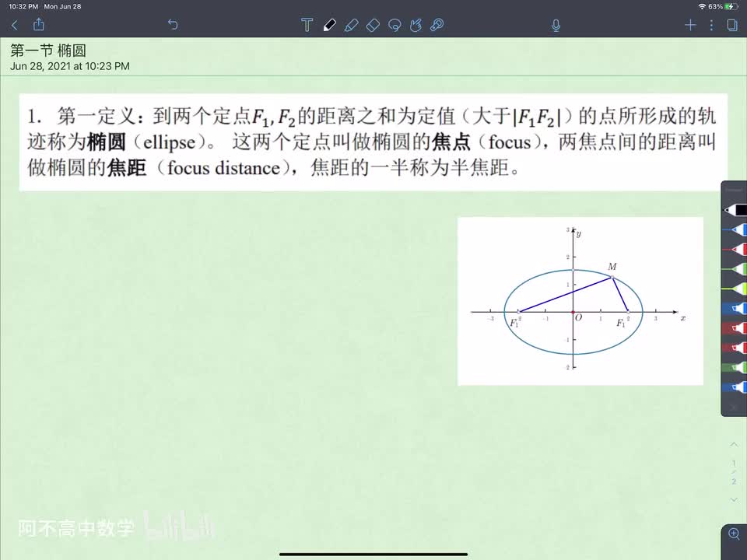The image size is (747, 560).
Task: Undo the last action
Action: click(x=173, y=24)
